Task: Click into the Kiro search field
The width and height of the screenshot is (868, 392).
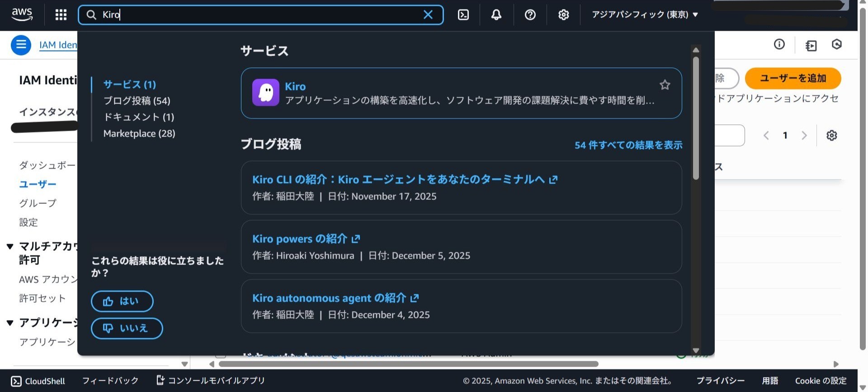Action: coord(260,15)
